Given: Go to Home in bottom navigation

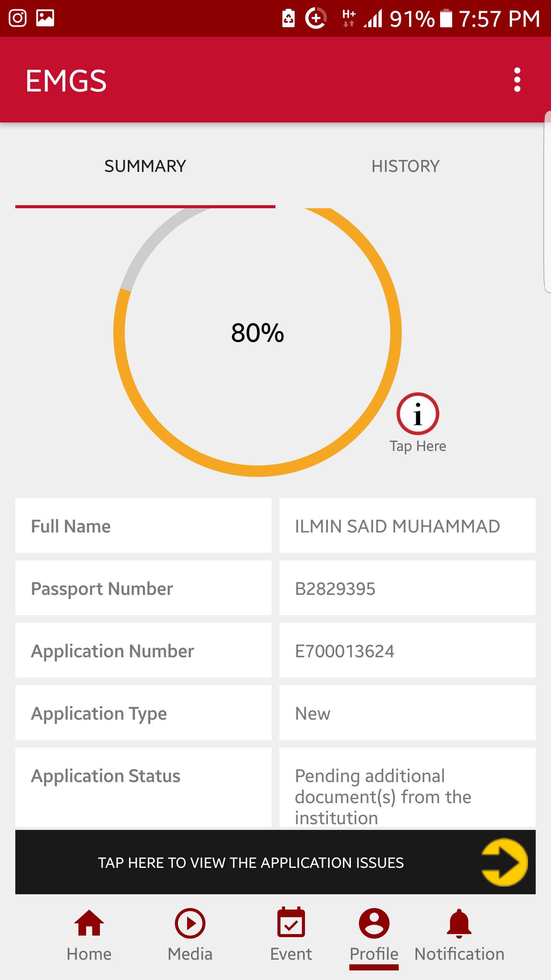Looking at the screenshot, I should tap(89, 934).
